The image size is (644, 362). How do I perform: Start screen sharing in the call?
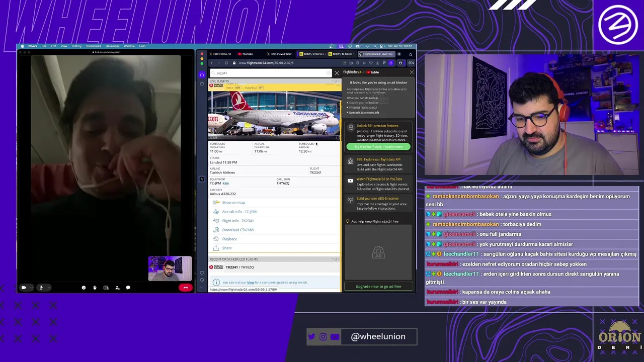pos(106,288)
